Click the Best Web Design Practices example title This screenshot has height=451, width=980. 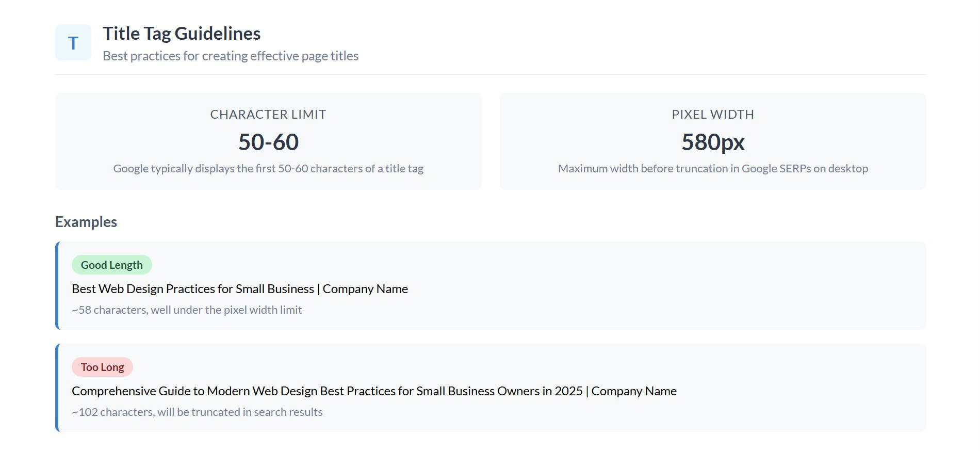coord(240,289)
